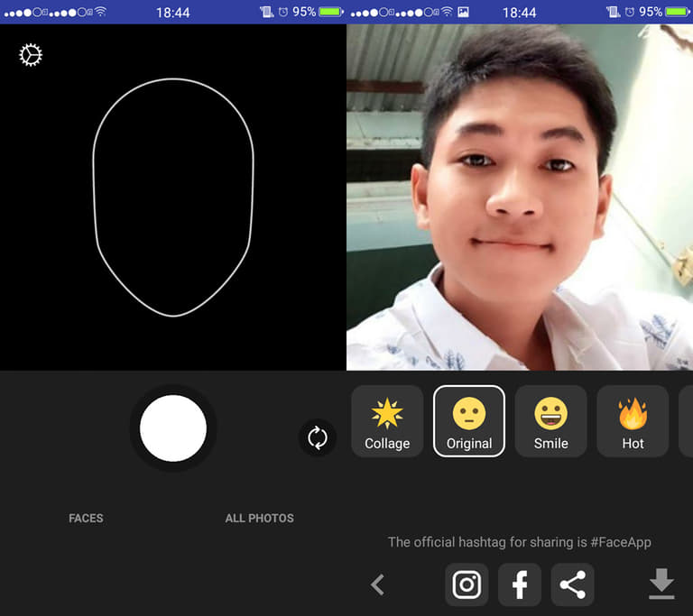Download the photo with arrow icon
This screenshot has height=616, width=693.
(661, 584)
